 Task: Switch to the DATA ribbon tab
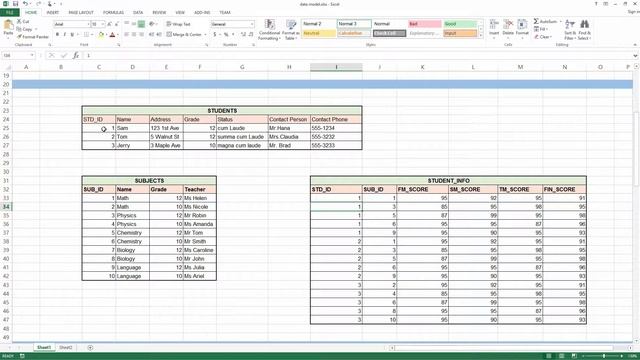coord(138,13)
